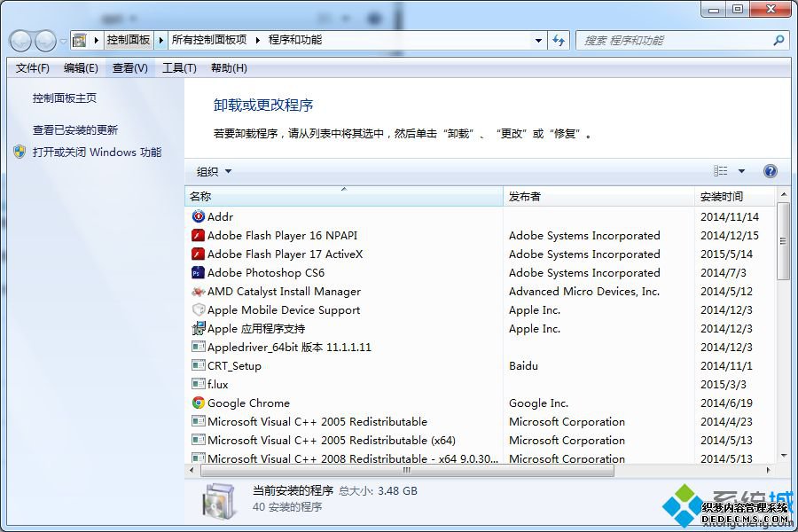
Task: Expand the arrow before 控制面板 breadcrumb
Action: (96, 40)
